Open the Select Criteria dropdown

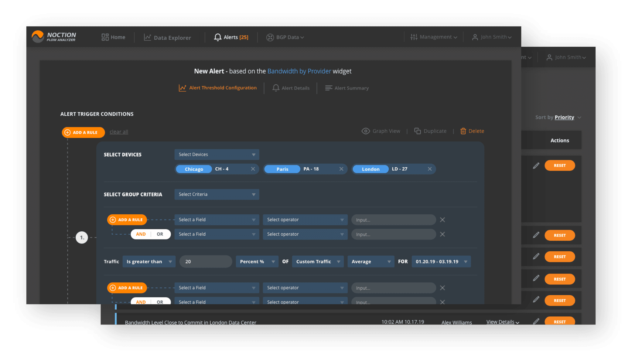217,195
